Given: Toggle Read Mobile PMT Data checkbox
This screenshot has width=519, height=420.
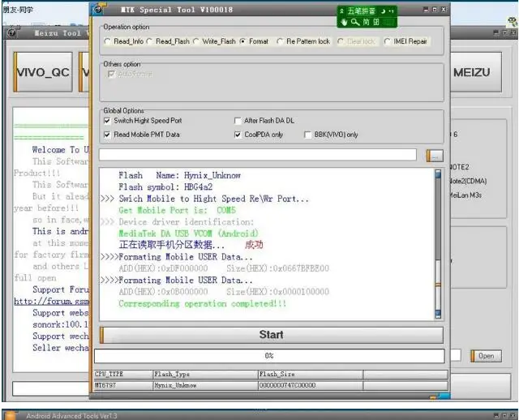Looking at the screenshot, I should click(142, 135).
